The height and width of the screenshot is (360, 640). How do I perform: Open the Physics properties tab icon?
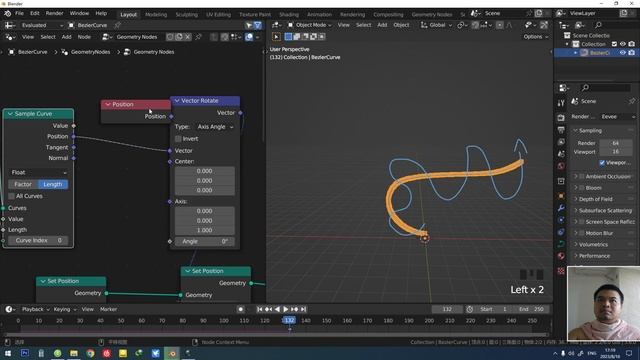point(561,232)
